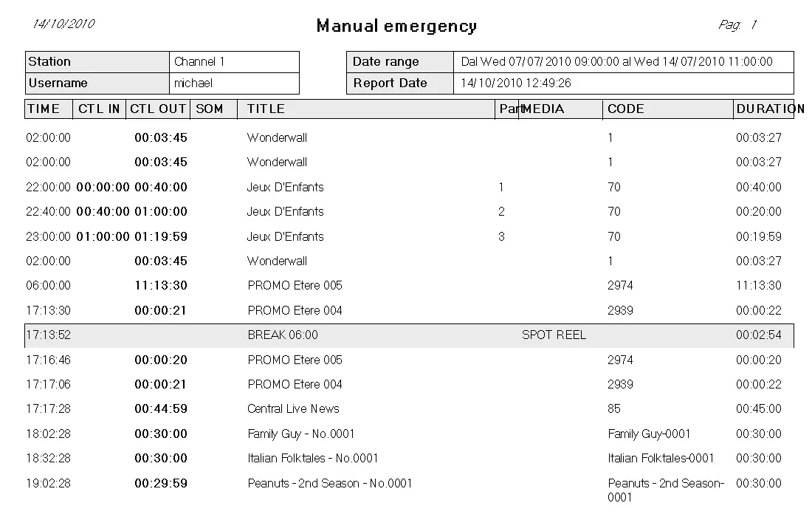Screen dimensions: 812x517
Task: Click the DURATION column header
Action: pyautogui.click(x=769, y=109)
